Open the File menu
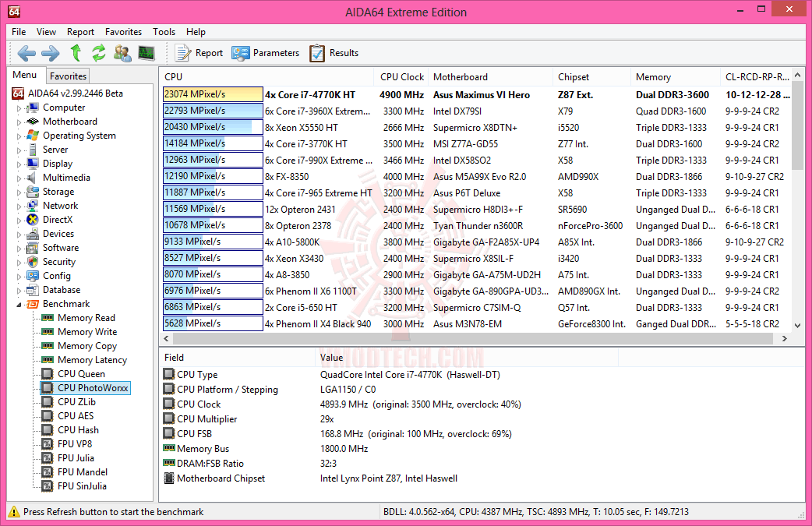This screenshot has width=812, height=526. (x=19, y=32)
